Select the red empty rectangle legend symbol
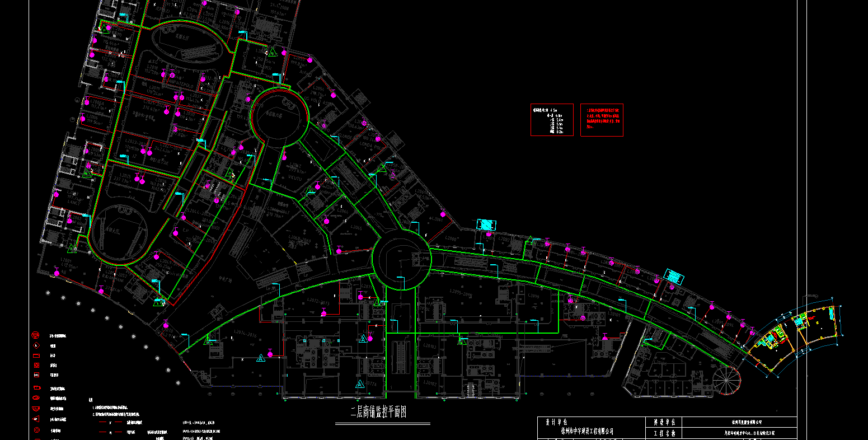 (x=36, y=356)
